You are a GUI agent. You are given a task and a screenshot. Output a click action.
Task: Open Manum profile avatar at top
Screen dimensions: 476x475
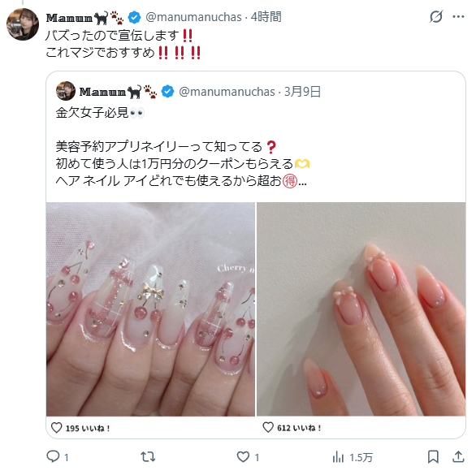(x=23, y=24)
